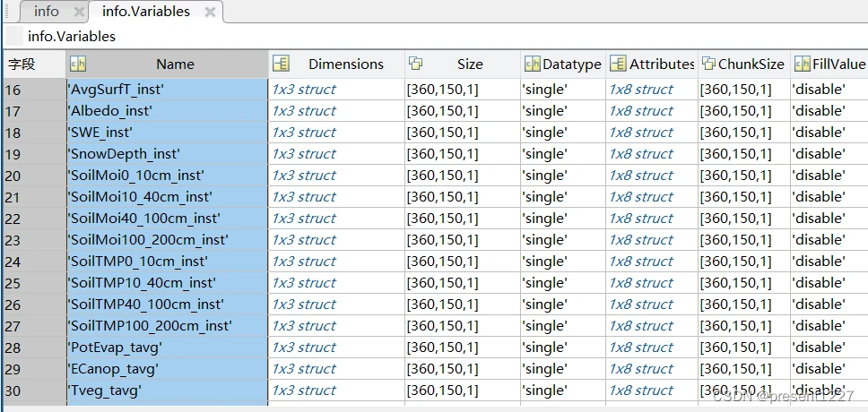Close the info.Variables tab

click(x=209, y=13)
